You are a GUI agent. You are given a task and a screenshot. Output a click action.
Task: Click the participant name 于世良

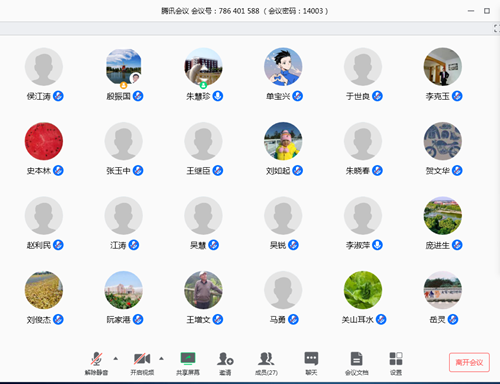click(x=358, y=96)
